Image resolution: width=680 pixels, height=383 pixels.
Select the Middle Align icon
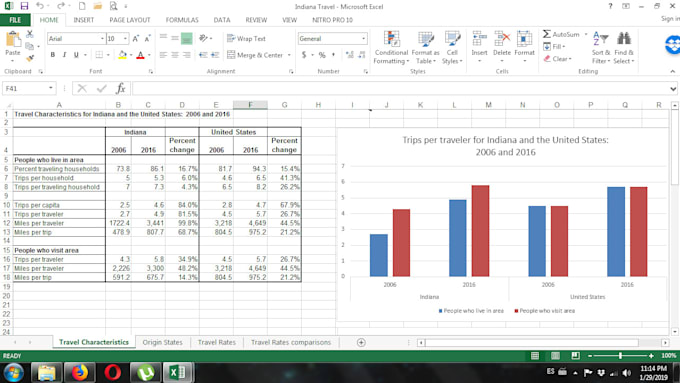pyautogui.click(x=175, y=39)
